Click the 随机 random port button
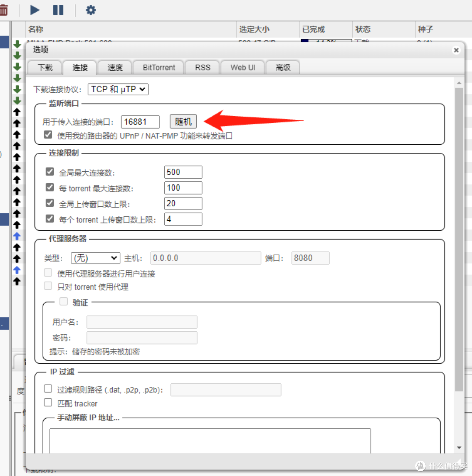This screenshot has width=472, height=476. coord(183,122)
